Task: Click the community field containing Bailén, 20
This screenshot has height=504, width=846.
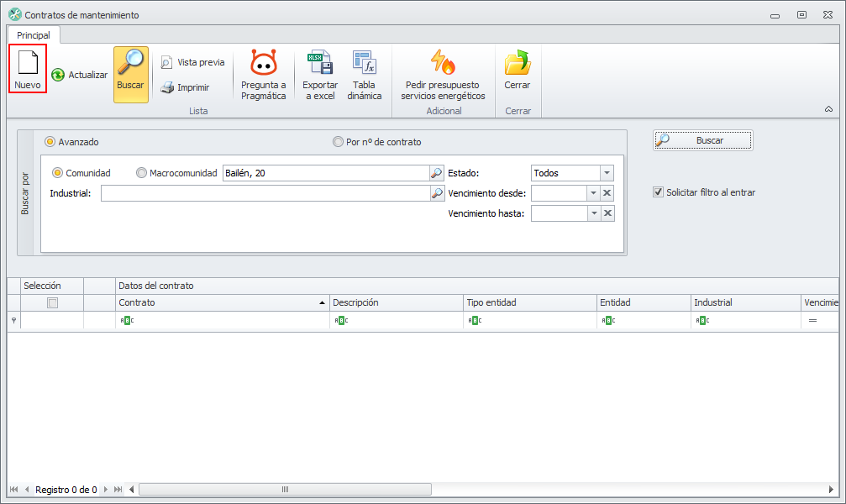Action: pos(327,173)
